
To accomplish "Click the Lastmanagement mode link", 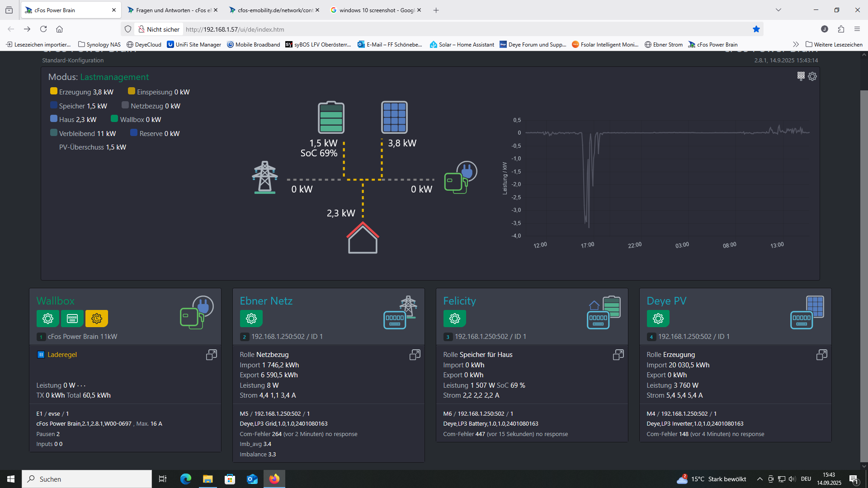I will 114,77.
